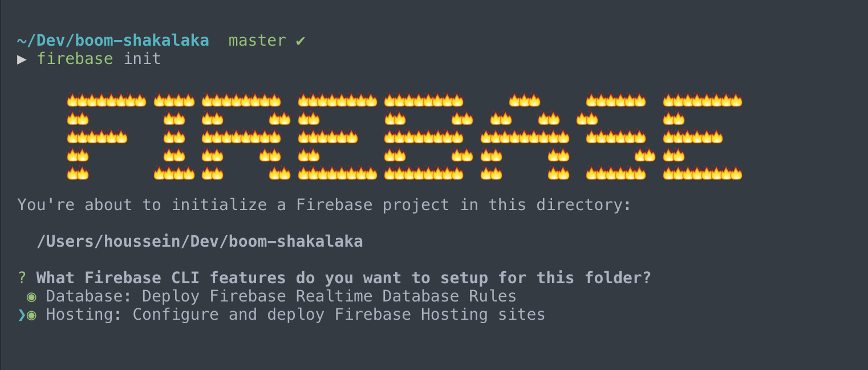Viewport: 868px width, 370px height.
Task: Click the first fire emoji letter E
Action: coord(338,137)
